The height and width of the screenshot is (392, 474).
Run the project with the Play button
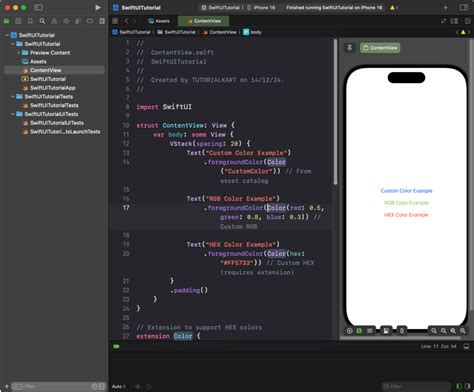98,7
